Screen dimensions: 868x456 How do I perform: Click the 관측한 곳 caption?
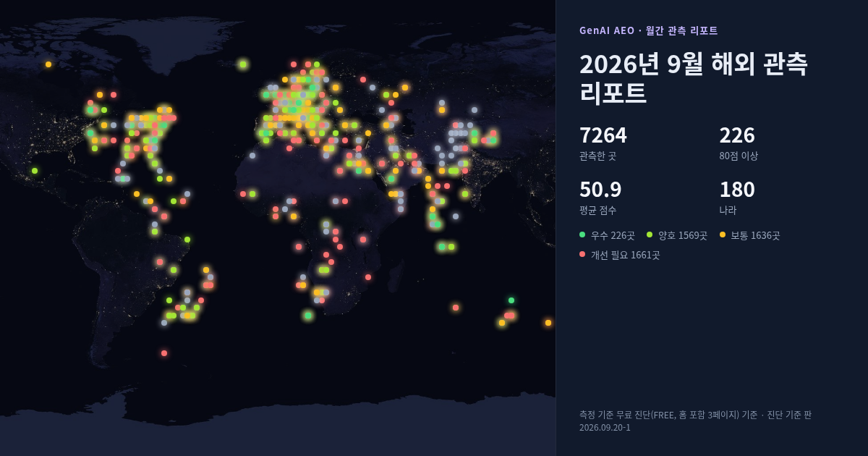598,156
